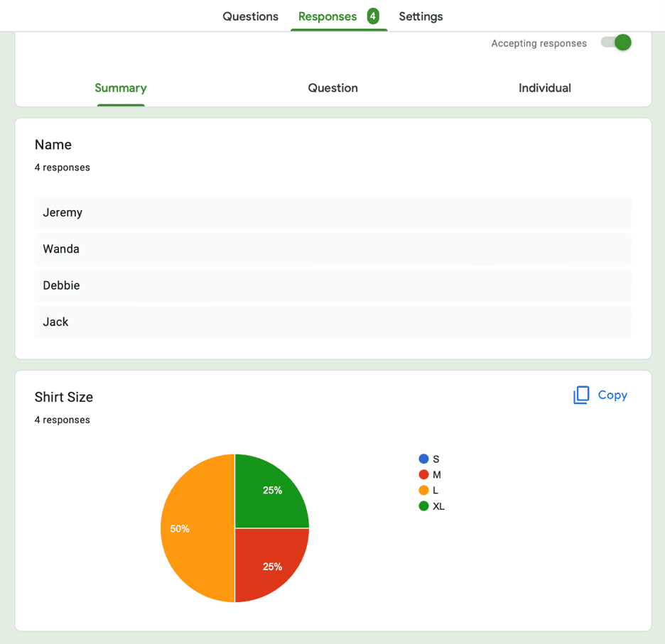Select the Summary view
This screenshot has height=644, width=665.
click(120, 88)
